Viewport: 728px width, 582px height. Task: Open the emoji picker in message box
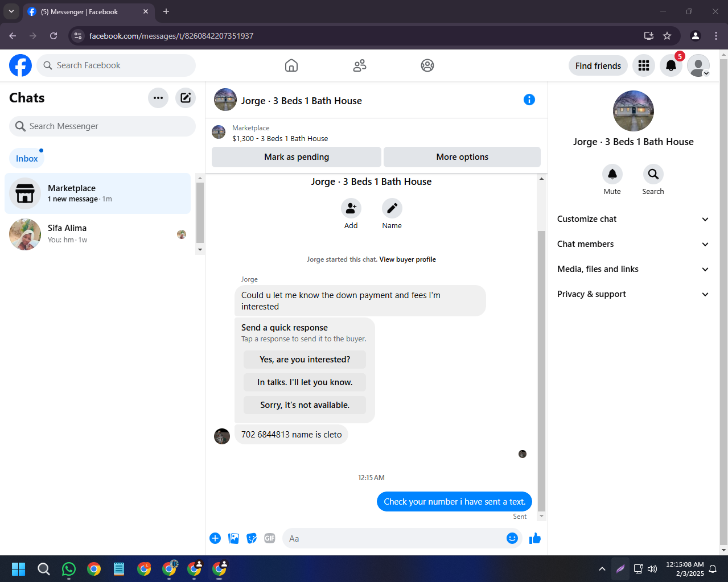512,538
